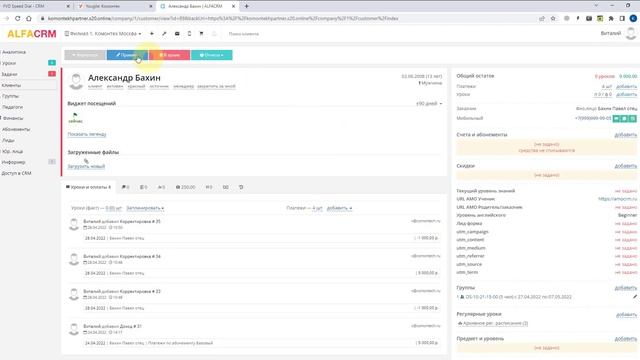Screen dimensions: 640x360
Task: Open the branch selector Филиал 1 dropdown
Action: [103, 33]
